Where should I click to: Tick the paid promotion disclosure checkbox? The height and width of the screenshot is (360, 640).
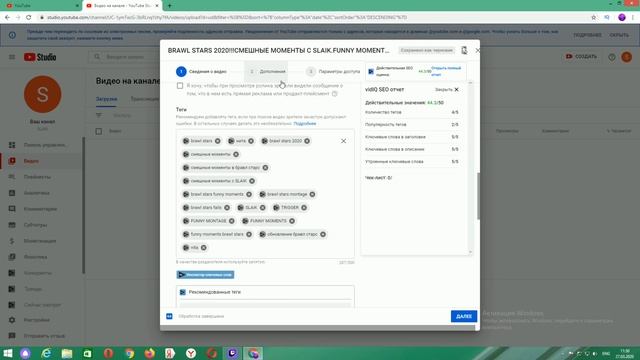(180, 86)
